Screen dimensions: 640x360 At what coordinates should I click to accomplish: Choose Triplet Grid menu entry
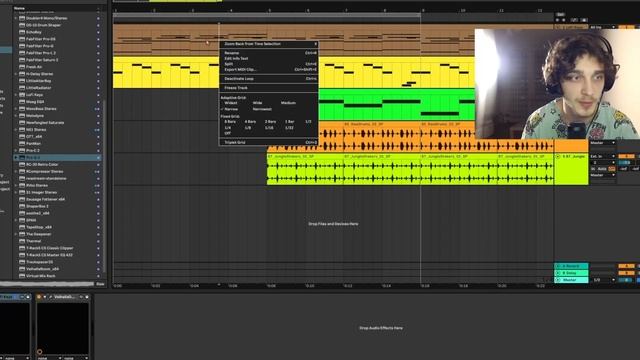tap(269, 142)
